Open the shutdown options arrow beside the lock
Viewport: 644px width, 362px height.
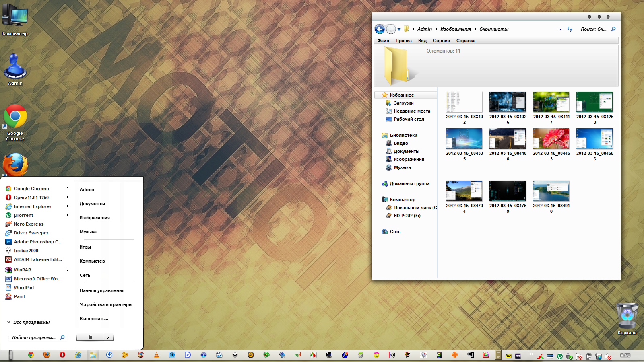click(x=108, y=337)
